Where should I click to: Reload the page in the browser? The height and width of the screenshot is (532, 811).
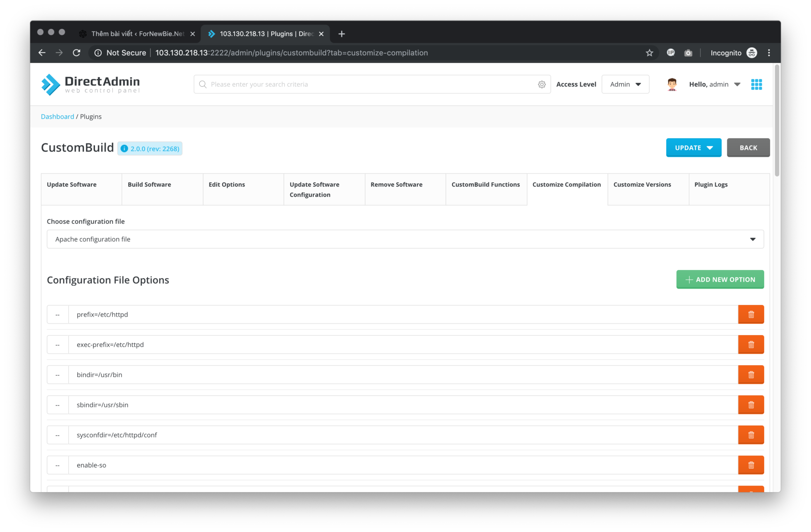[x=76, y=53]
